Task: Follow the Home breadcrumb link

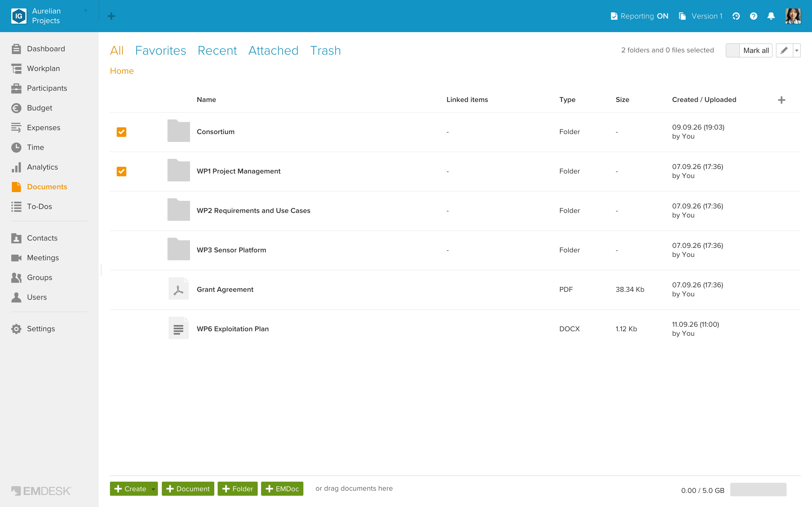Action: pyautogui.click(x=122, y=71)
